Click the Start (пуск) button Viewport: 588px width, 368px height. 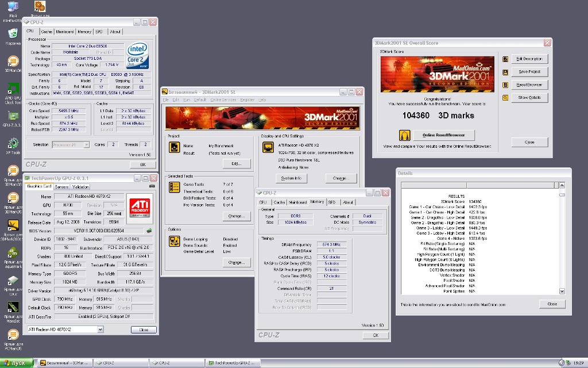point(17,363)
